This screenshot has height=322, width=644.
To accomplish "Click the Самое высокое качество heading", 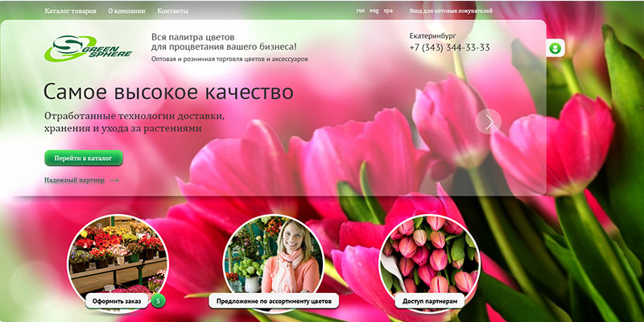I will pos(168,92).
